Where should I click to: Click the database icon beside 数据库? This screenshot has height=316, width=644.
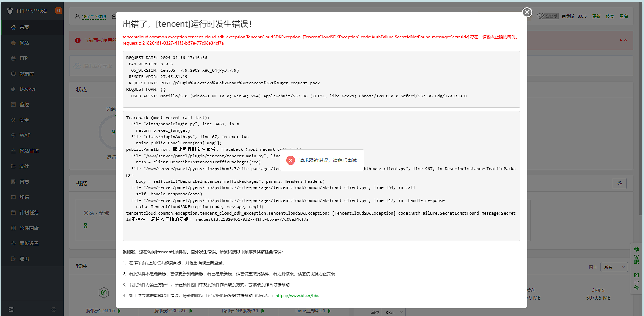(x=13, y=74)
